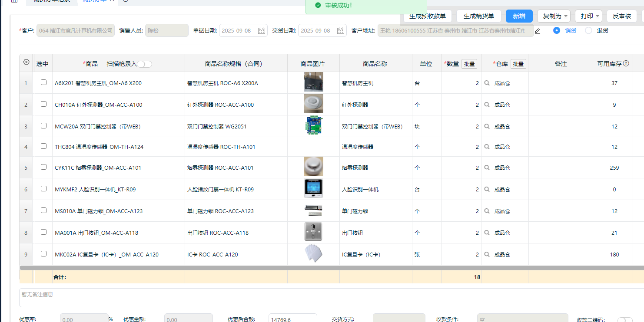Click the 客户地址 field
This screenshot has height=322, width=644.
coord(455,30)
